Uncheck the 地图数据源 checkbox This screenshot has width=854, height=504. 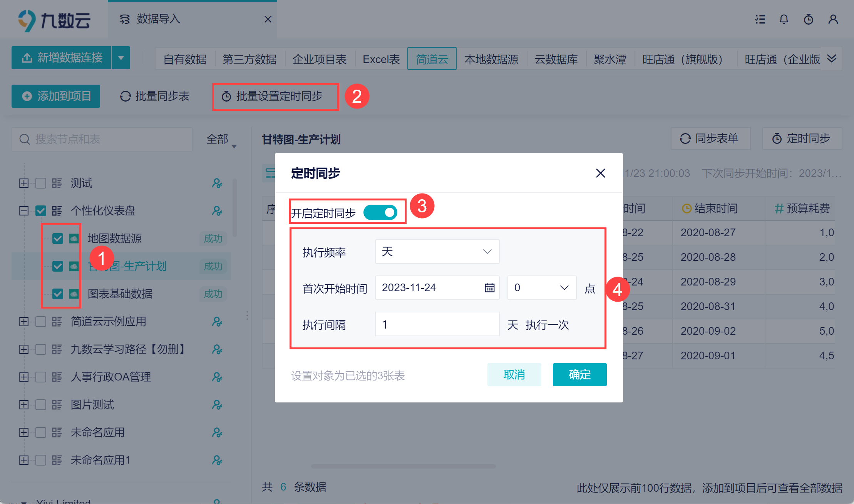coord(58,239)
